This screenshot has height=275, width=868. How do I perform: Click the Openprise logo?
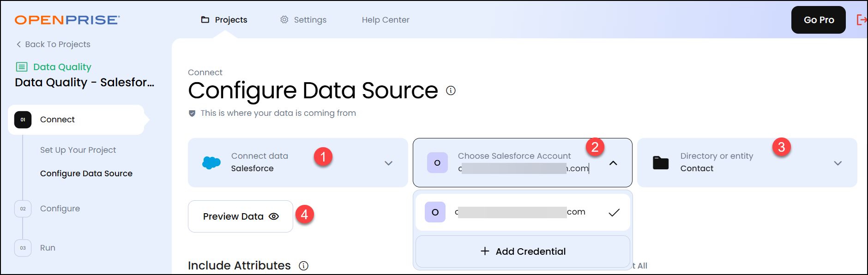tap(67, 20)
